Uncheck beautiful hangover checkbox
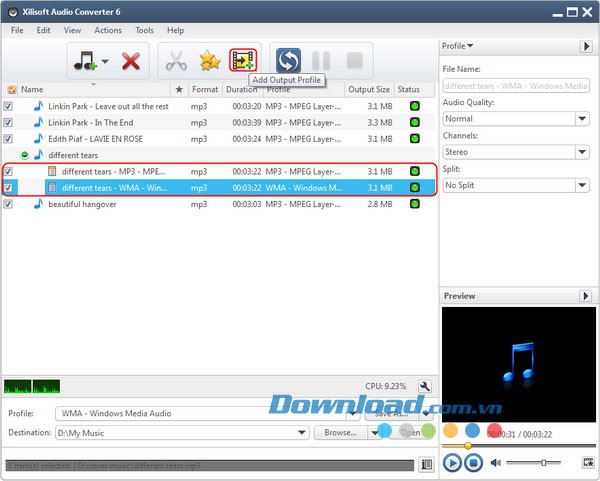600x481 pixels. point(8,204)
